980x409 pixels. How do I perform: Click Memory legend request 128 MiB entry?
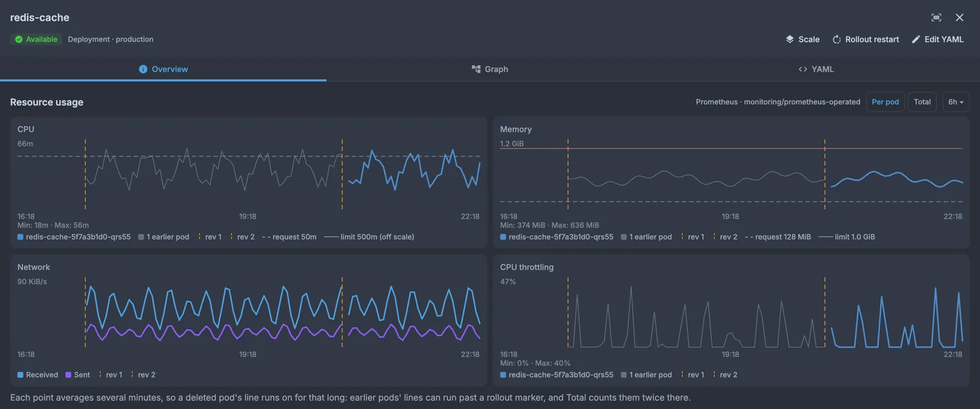click(x=778, y=237)
